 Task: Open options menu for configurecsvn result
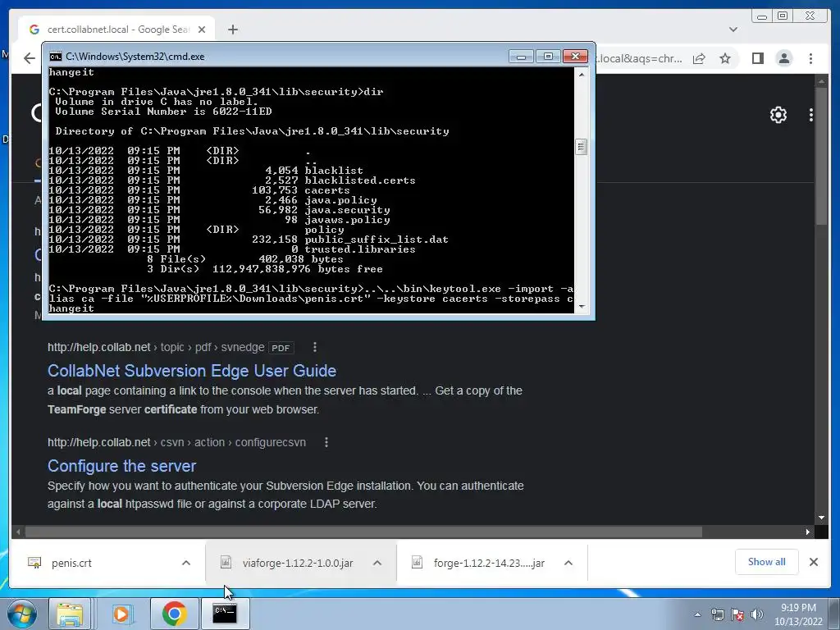[x=326, y=442]
